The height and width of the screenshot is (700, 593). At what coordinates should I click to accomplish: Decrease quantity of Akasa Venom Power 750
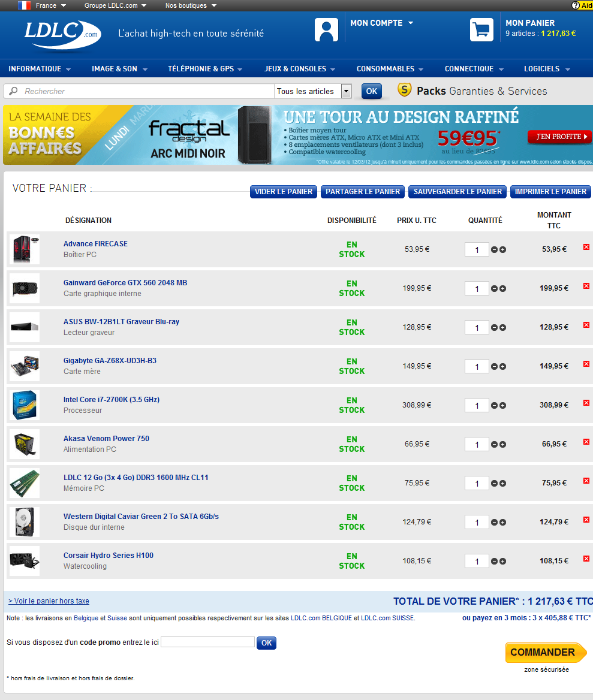[x=494, y=445]
